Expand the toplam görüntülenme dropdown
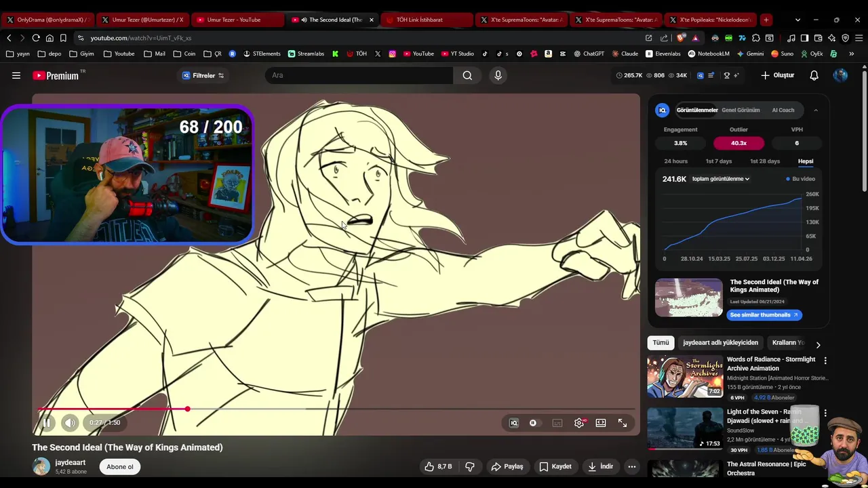Image resolution: width=868 pixels, height=488 pixels. point(721,179)
